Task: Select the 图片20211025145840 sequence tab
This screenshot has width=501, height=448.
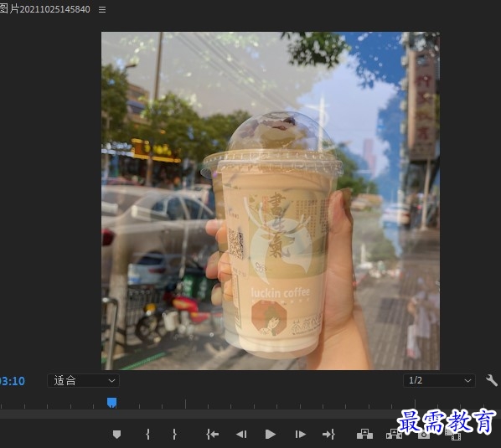Action: [44, 9]
